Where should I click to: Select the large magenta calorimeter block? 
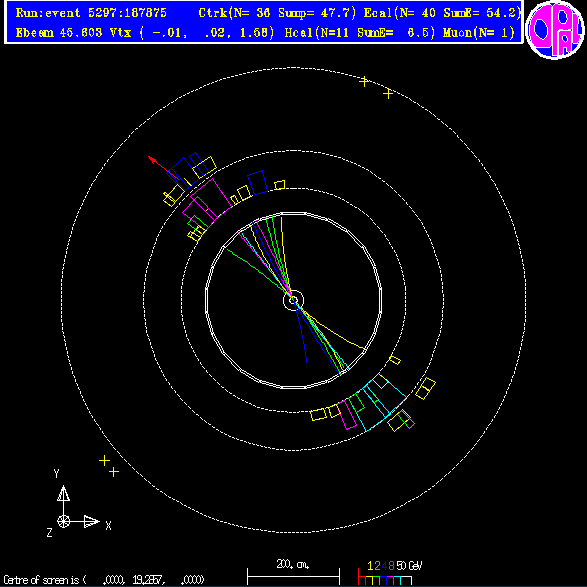[206, 201]
